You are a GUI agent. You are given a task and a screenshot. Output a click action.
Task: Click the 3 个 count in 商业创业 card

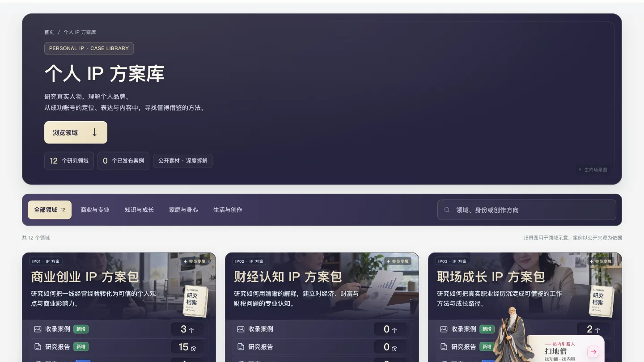[x=187, y=329]
